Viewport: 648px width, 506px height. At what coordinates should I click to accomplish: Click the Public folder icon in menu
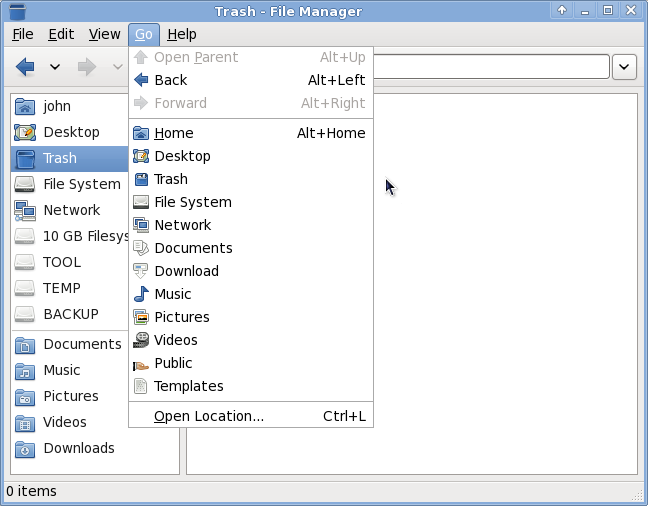pyautogui.click(x=141, y=363)
